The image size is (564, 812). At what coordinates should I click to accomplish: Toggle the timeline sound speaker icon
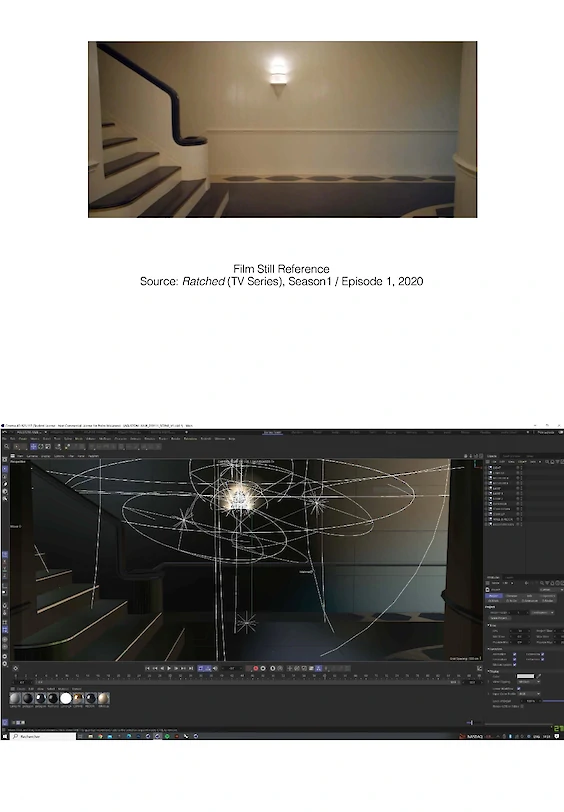(x=215, y=668)
